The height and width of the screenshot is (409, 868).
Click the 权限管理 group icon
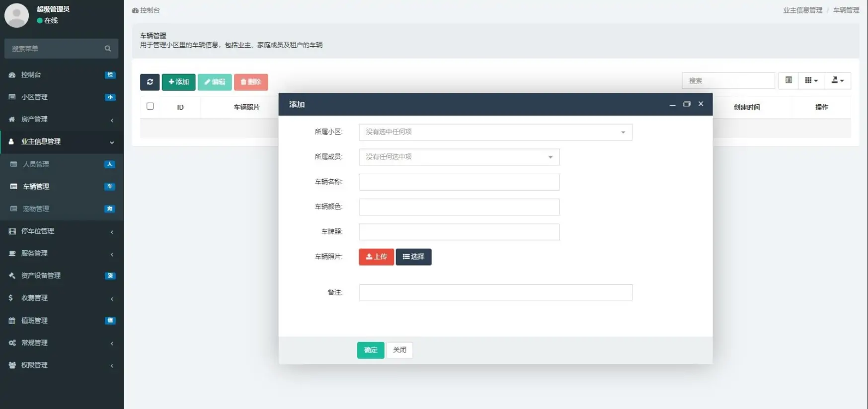[x=12, y=365]
